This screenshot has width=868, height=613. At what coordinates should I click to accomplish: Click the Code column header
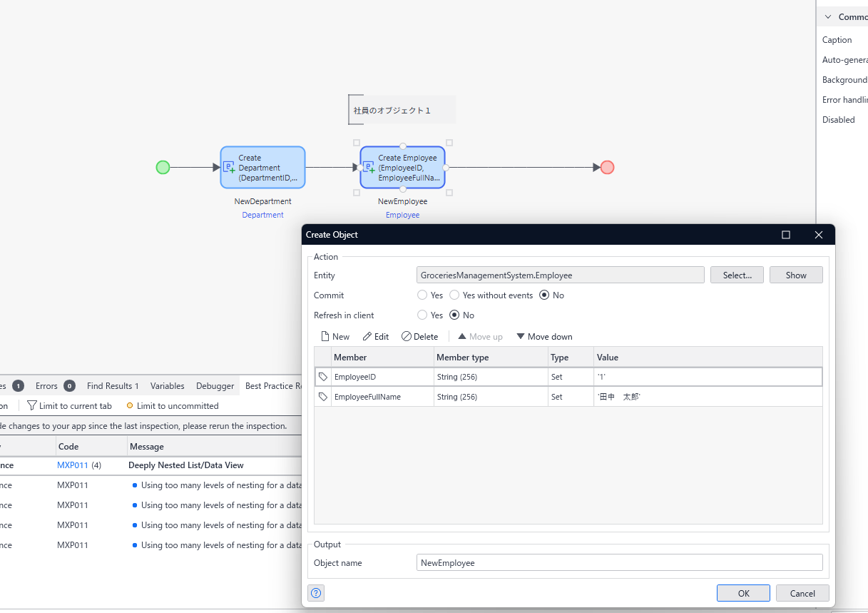pos(92,447)
